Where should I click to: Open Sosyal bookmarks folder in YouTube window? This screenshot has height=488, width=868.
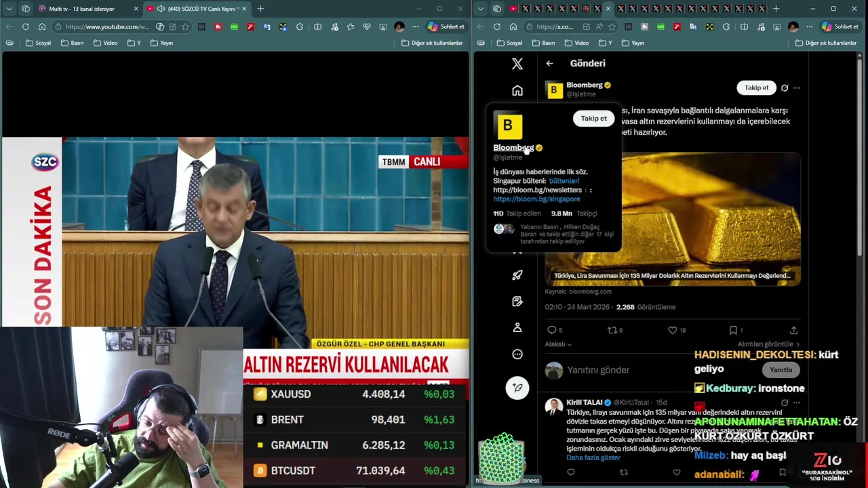coord(38,43)
